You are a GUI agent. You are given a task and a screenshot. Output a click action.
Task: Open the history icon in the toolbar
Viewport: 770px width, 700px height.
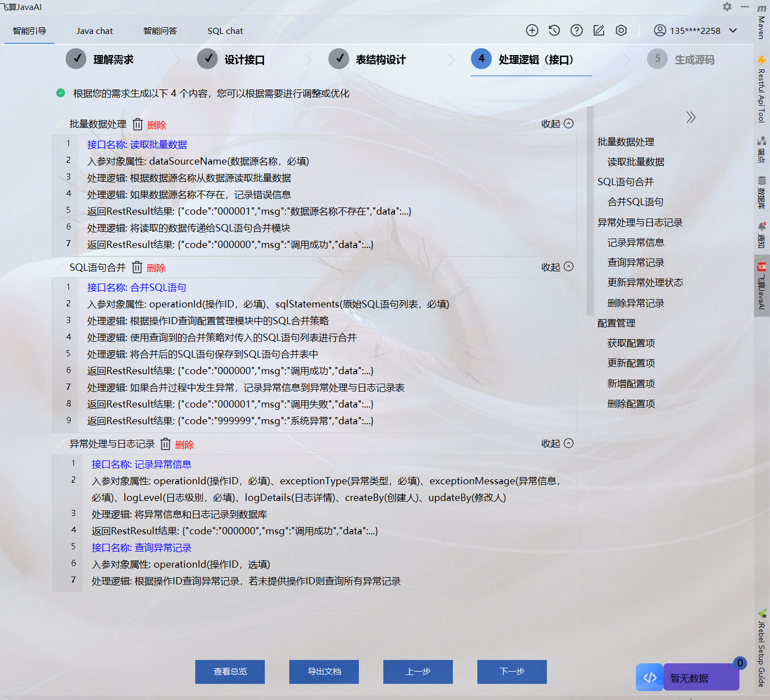tap(554, 31)
